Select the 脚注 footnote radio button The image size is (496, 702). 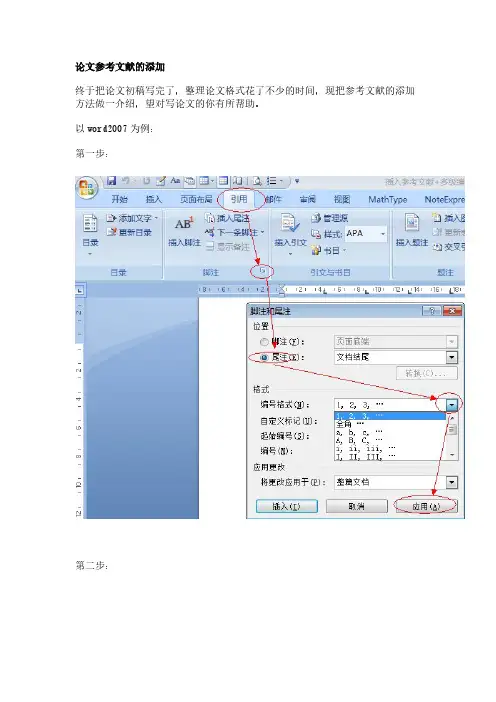(264, 342)
